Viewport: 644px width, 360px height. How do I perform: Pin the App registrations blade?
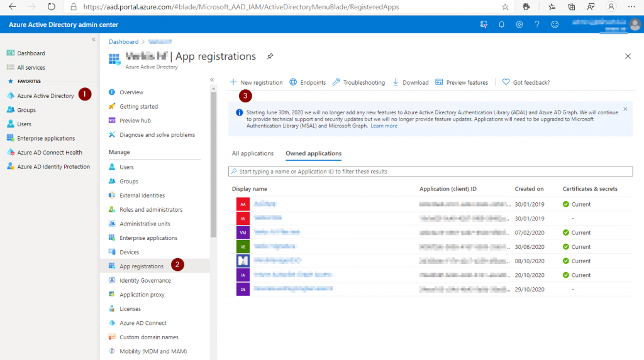pyautogui.click(x=270, y=57)
